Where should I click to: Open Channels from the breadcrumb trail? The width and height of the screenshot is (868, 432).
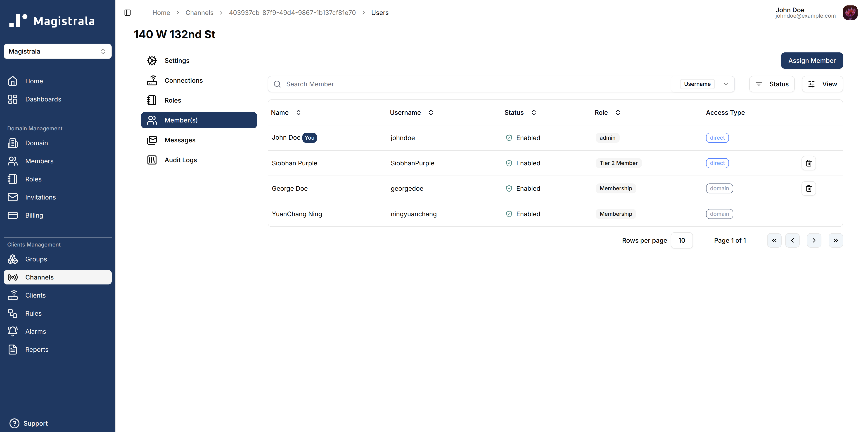(x=199, y=12)
